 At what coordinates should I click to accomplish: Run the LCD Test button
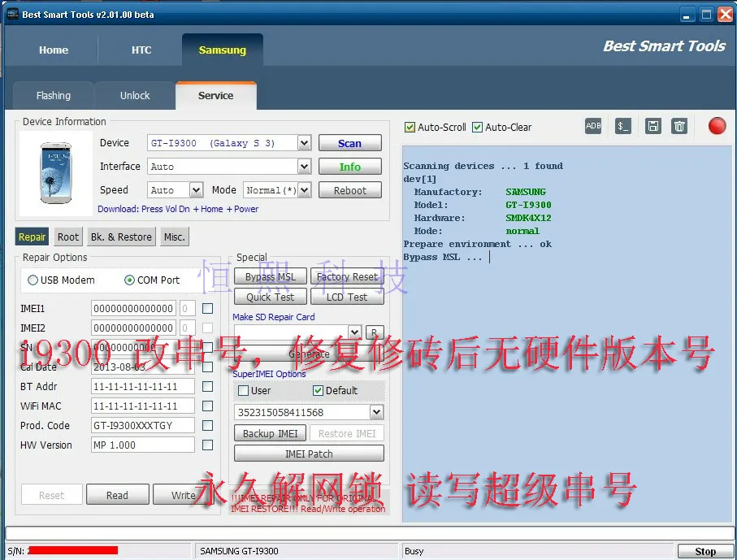347,297
